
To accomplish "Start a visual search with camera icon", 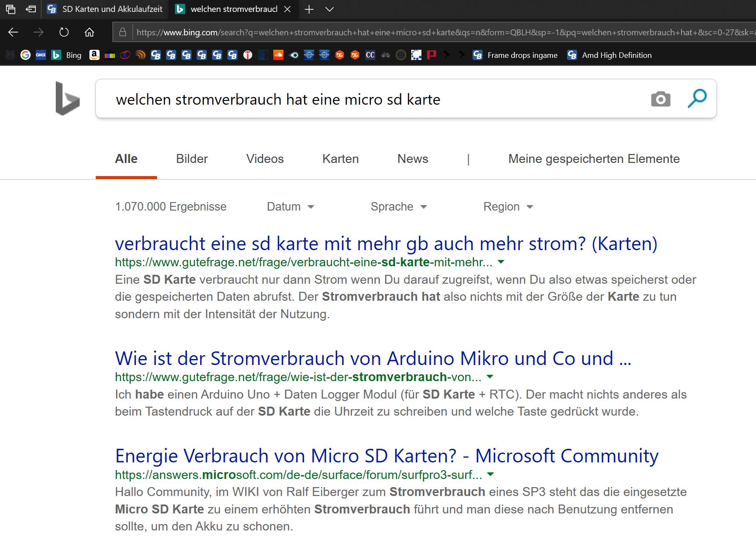I will pos(661,99).
